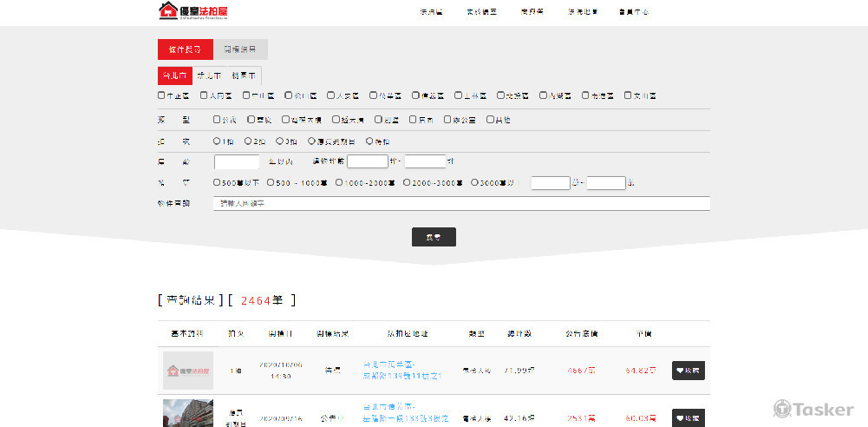This screenshot has width=868, height=427.
Task: Select the 1000-2000萬 price range radio
Action: tap(339, 182)
